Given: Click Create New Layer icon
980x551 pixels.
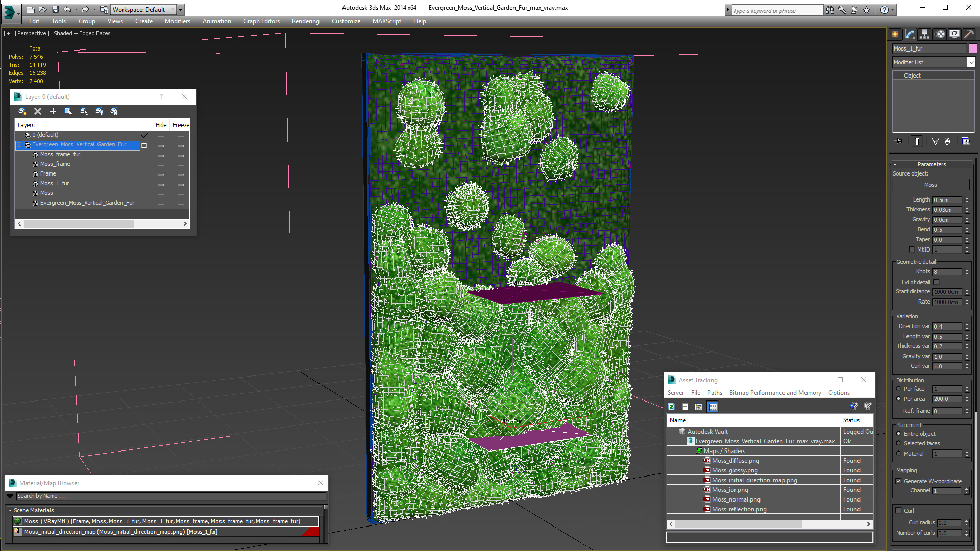Looking at the screenshot, I should [x=22, y=111].
